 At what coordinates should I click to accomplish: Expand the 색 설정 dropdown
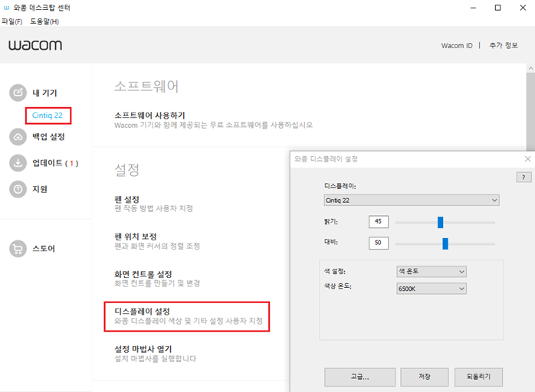coord(432,271)
